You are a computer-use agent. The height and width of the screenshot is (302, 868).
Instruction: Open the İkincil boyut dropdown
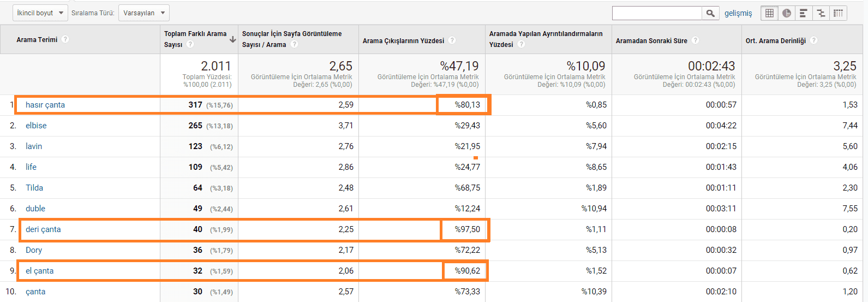40,13
